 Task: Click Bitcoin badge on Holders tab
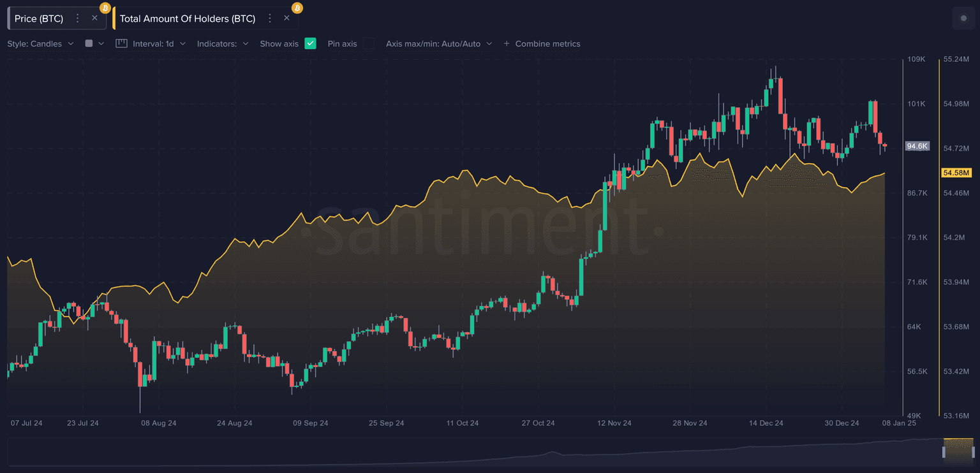point(297,8)
